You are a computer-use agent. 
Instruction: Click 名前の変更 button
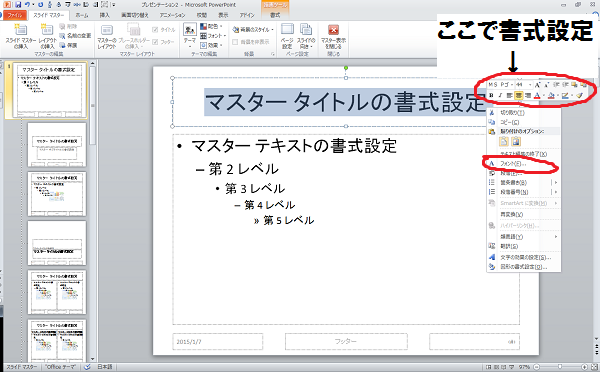point(75,36)
